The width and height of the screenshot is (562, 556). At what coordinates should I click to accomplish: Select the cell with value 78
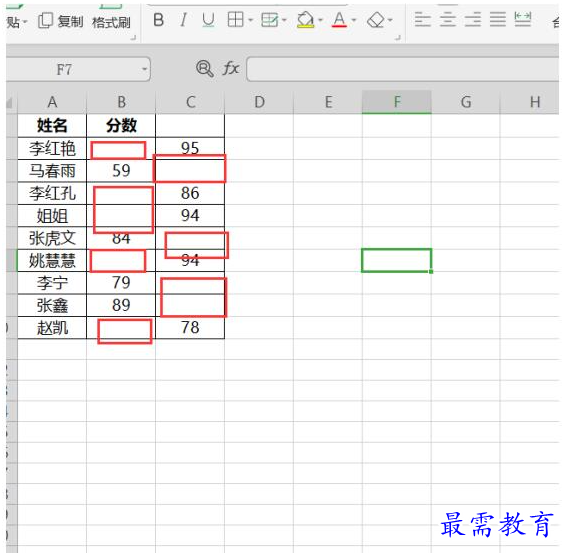(x=190, y=328)
